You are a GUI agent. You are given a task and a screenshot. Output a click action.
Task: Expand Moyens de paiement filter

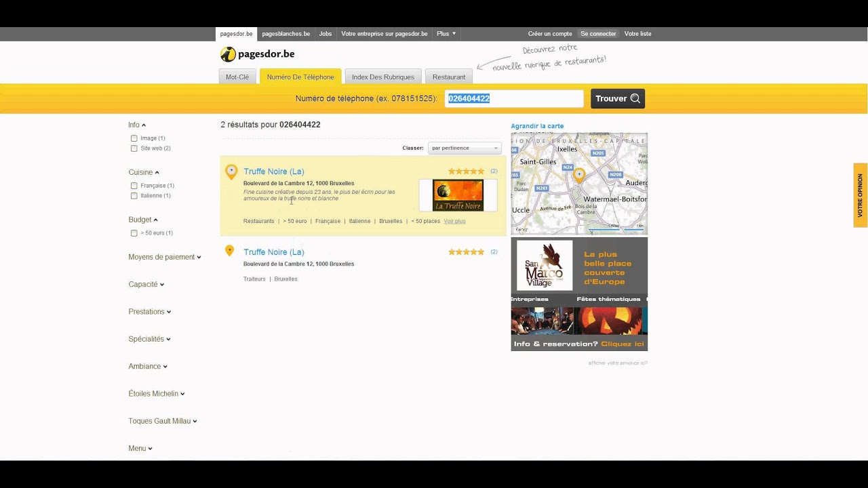[165, 257]
